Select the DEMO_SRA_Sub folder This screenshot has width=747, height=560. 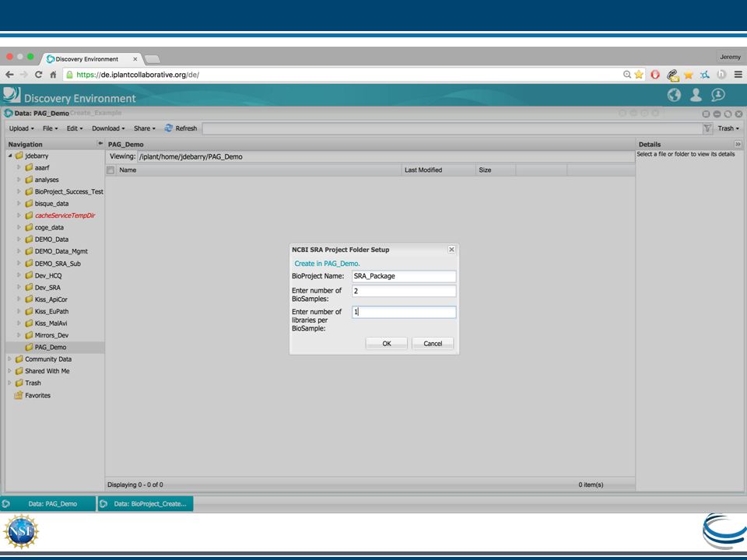[x=53, y=264]
